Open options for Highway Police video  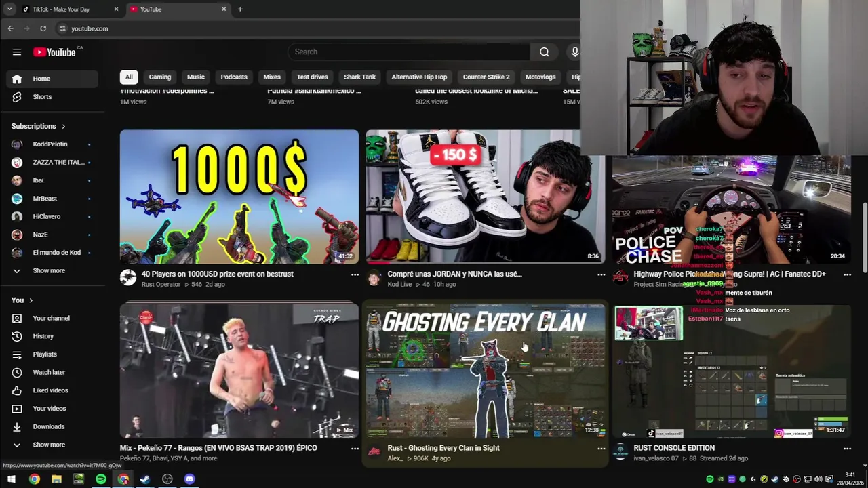847,274
